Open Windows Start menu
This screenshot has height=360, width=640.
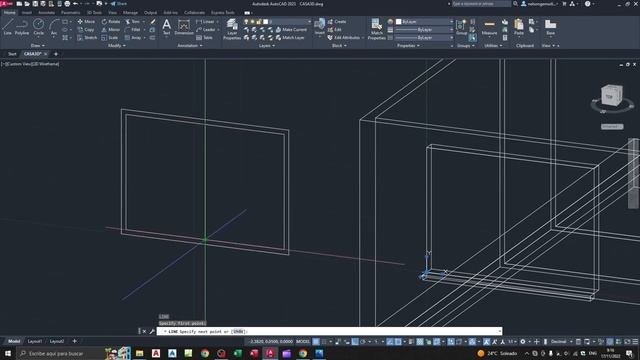[7, 353]
